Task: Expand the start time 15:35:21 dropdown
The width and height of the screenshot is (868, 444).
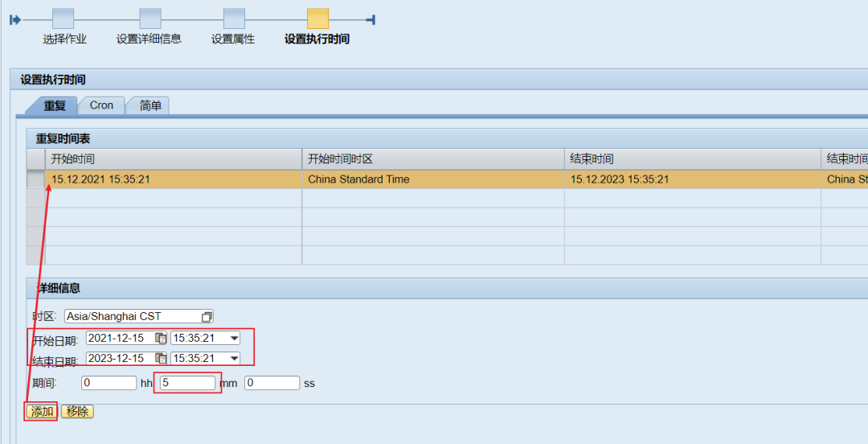Action: [x=234, y=338]
